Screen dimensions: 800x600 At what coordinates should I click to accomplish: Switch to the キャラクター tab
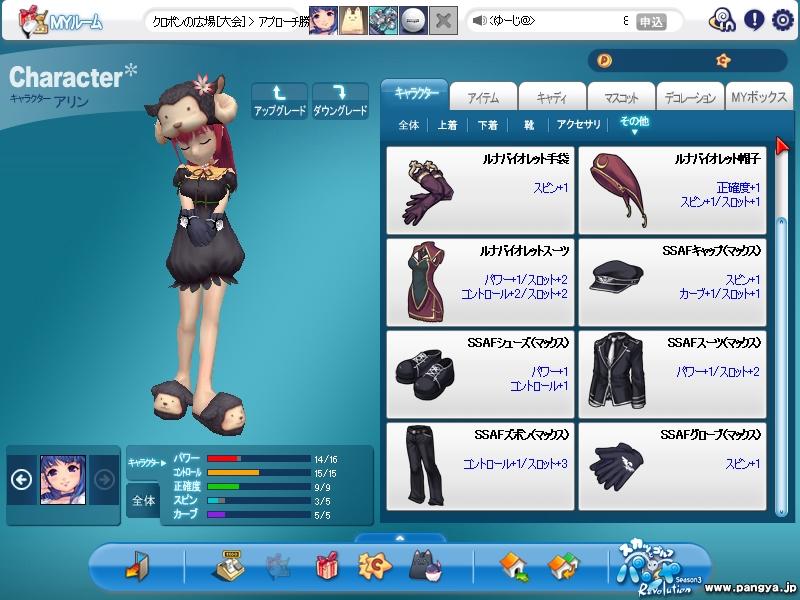[415, 94]
